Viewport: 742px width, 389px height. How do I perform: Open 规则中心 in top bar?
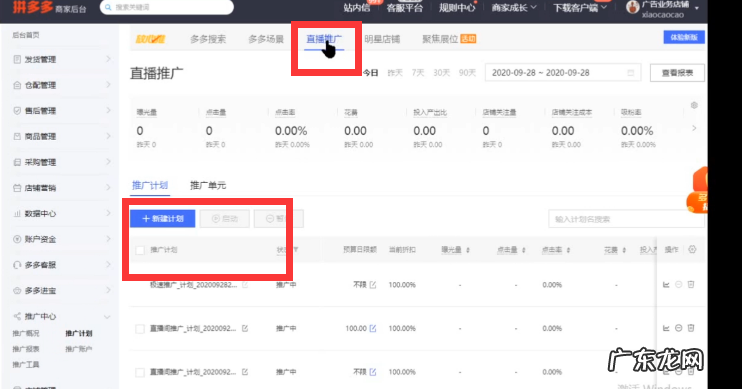click(x=457, y=8)
